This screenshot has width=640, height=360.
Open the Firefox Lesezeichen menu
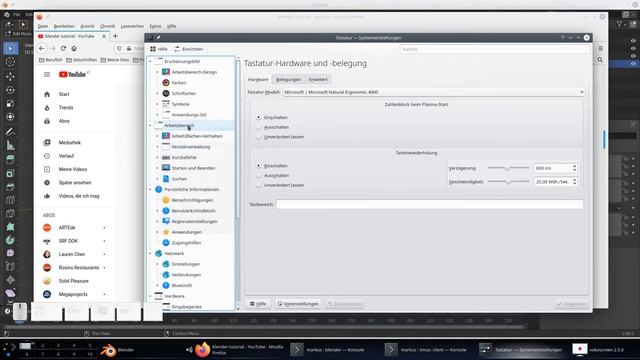point(132,26)
